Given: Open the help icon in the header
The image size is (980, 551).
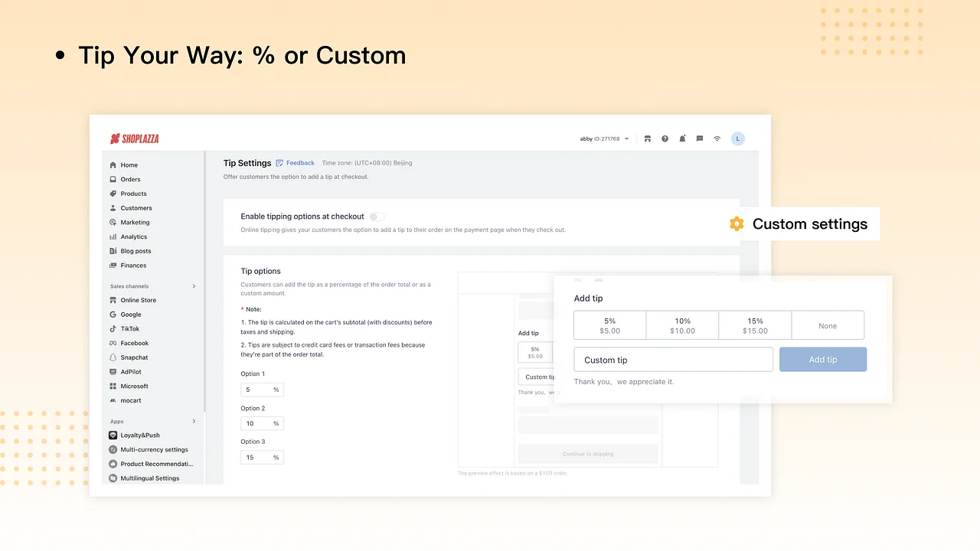Looking at the screenshot, I should pos(665,139).
